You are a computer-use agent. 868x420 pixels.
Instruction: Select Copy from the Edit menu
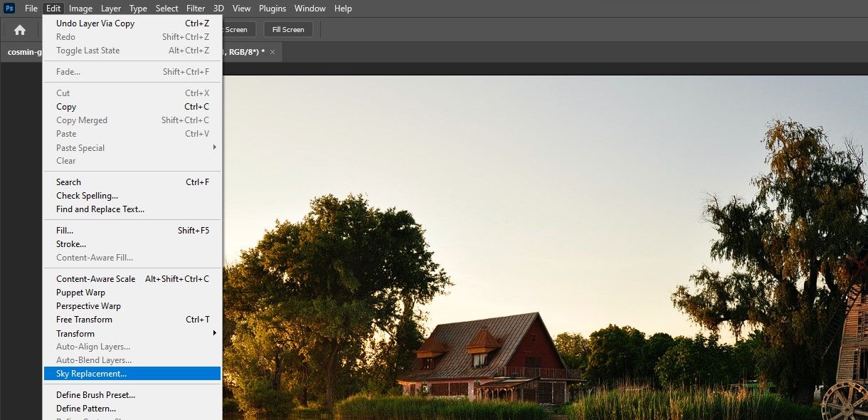click(132, 107)
